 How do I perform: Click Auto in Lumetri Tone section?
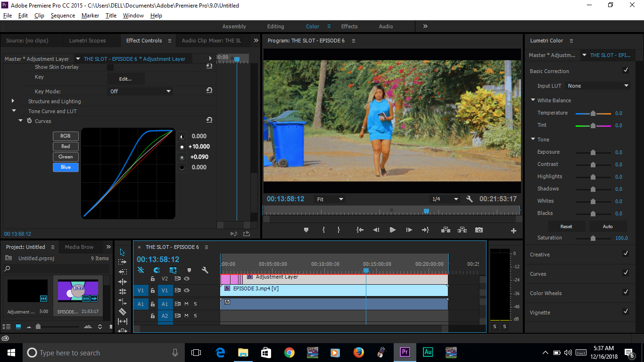click(608, 226)
